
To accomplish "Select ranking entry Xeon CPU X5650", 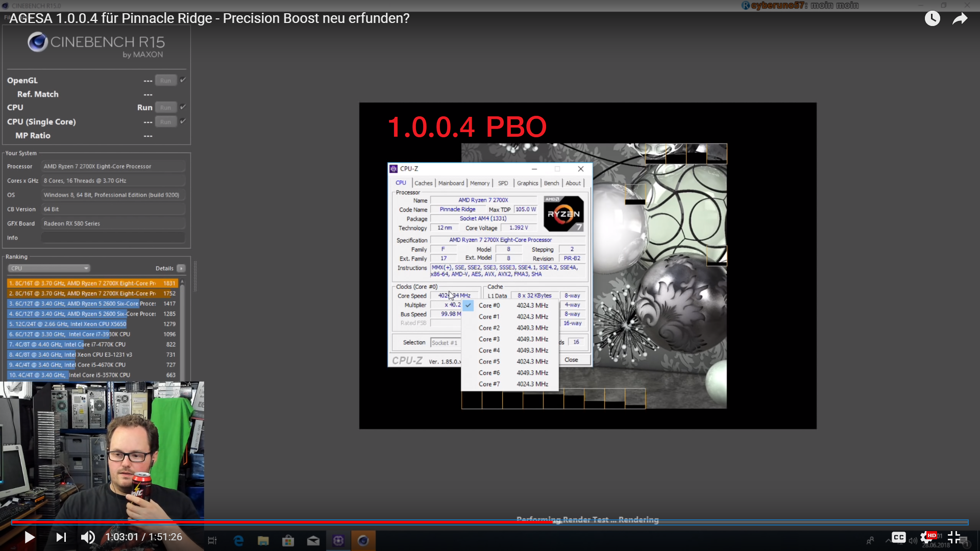I will 92,324.
